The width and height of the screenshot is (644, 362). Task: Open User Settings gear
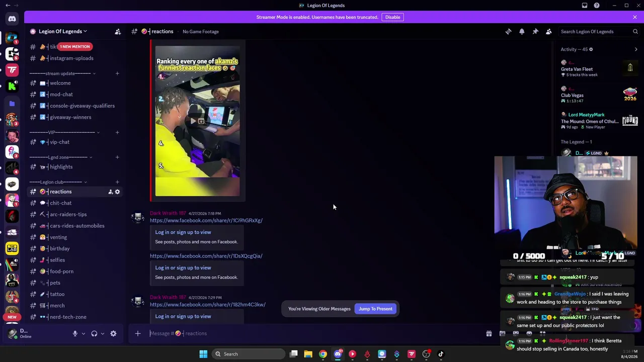tap(113, 333)
